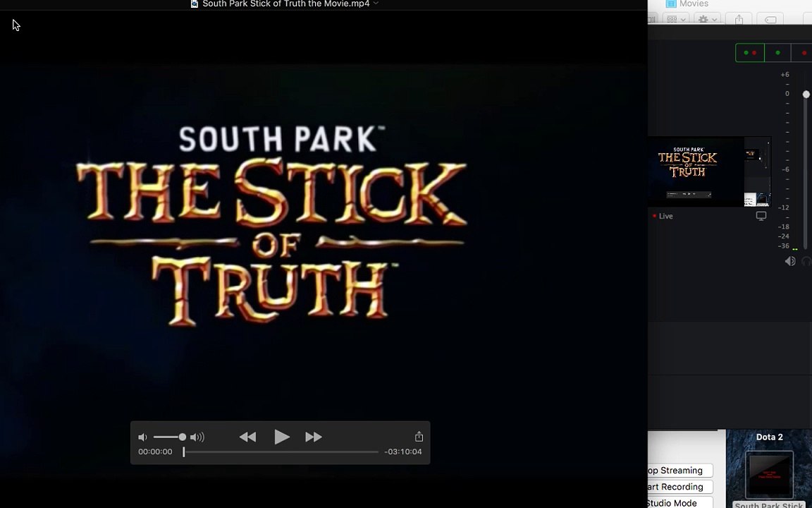Open the Finder arrange-by dropdown
Image resolution: width=812 pixels, height=508 pixels.
[677, 19]
